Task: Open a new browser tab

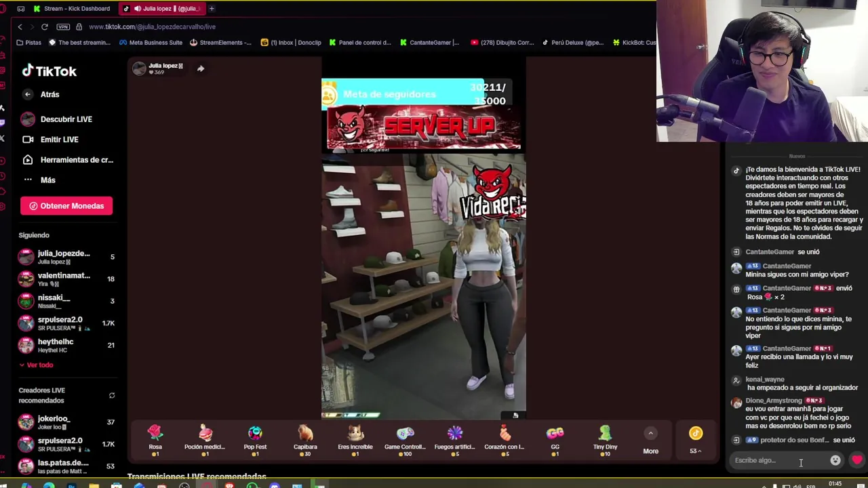Action: click(212, 9)
